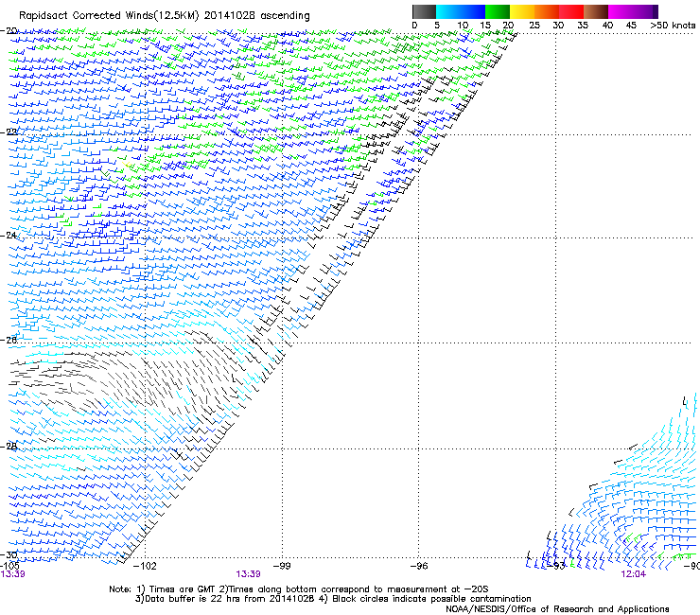This screenshot has width=700, height=615.
Task: Click the '-96' longitude axis label
Action: (x=419, y=566)
